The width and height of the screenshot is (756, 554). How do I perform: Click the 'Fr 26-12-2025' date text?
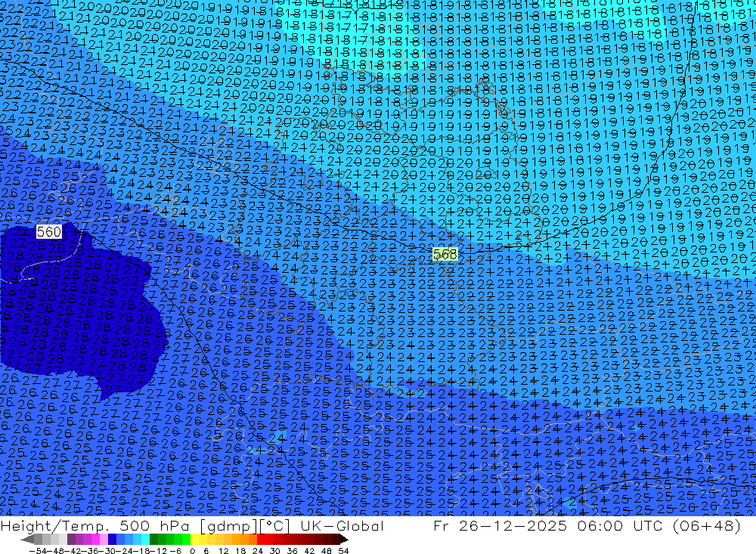pos(500,525)
